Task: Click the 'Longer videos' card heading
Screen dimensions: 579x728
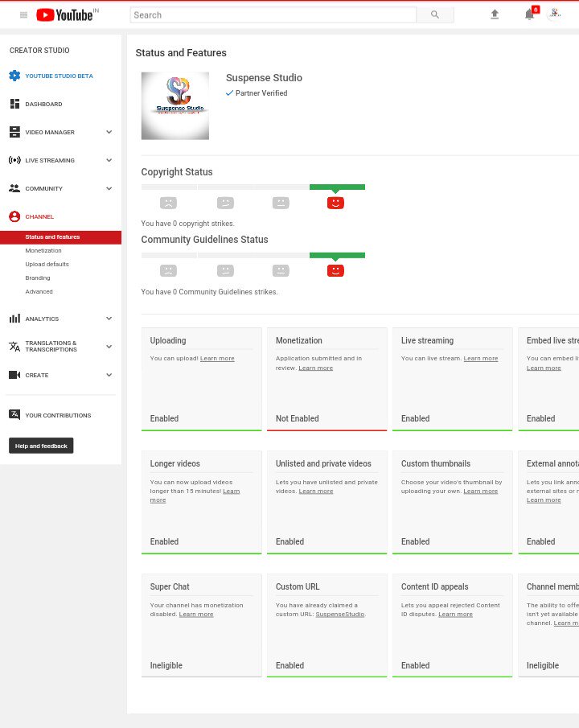Action: tap(175, 463)
